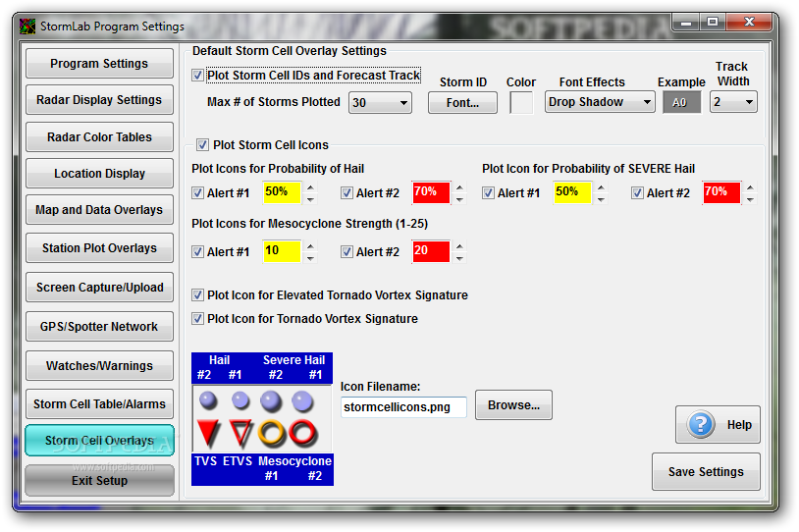Click yellow Hail Alert #1 50% field
Screen dimensions: 799x532
[282, 192]
